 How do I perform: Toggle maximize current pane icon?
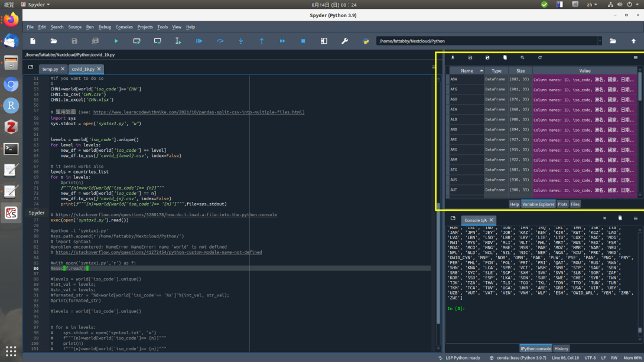point(324,41)
